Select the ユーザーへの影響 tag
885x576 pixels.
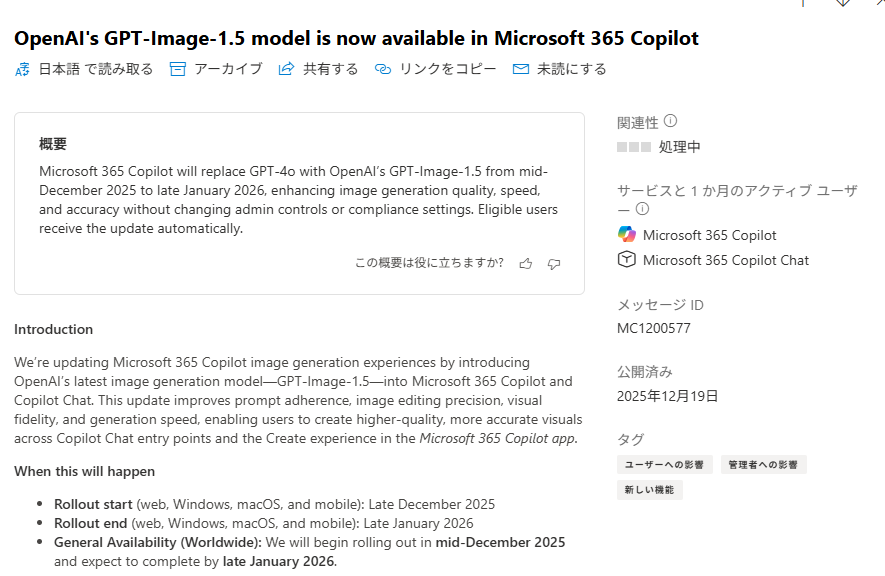click(x=664, y=465)
